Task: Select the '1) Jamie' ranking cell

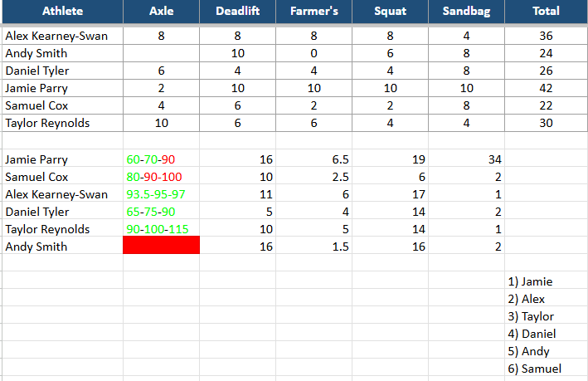Action: (530, 281)
